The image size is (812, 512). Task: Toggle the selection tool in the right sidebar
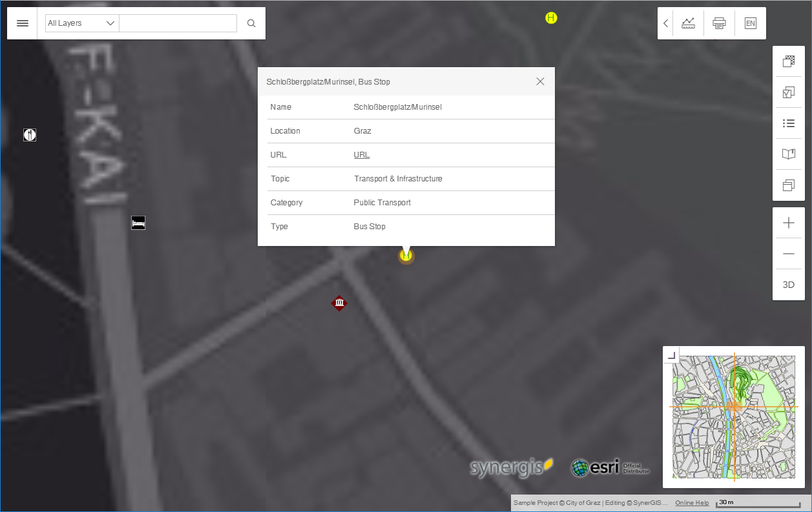[788, 92]
